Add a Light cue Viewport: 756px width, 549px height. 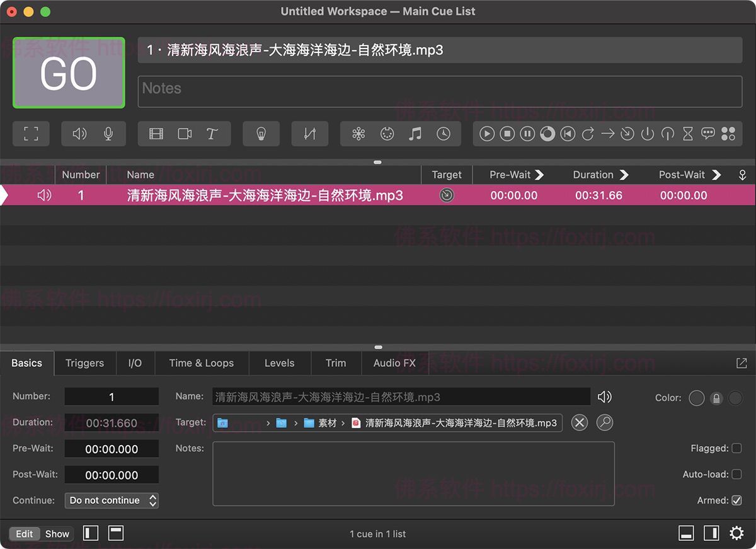click(261, 134)
